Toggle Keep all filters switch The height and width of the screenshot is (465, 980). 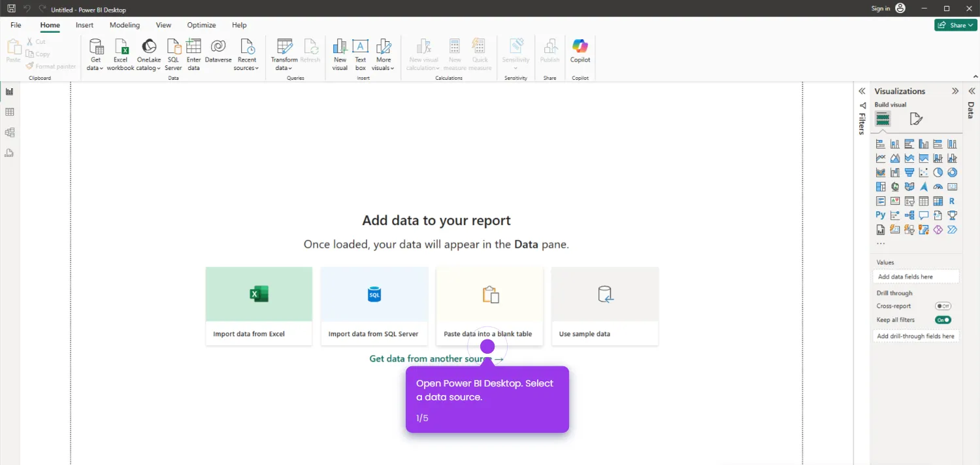click(943, 320)
